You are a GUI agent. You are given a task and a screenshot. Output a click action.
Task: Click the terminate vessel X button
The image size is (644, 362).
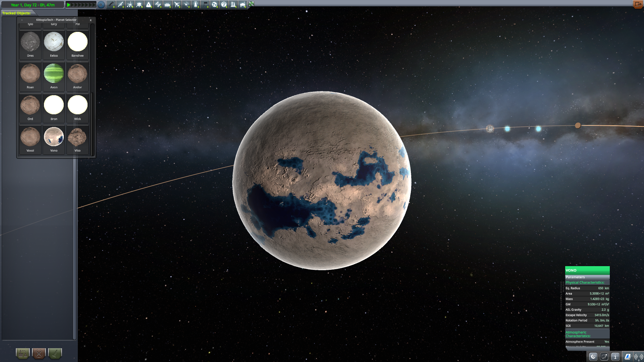click(x=39, y=353)
